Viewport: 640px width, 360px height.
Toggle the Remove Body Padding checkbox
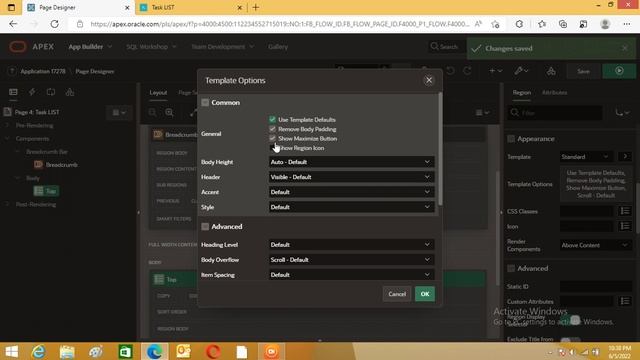point(272,129)
